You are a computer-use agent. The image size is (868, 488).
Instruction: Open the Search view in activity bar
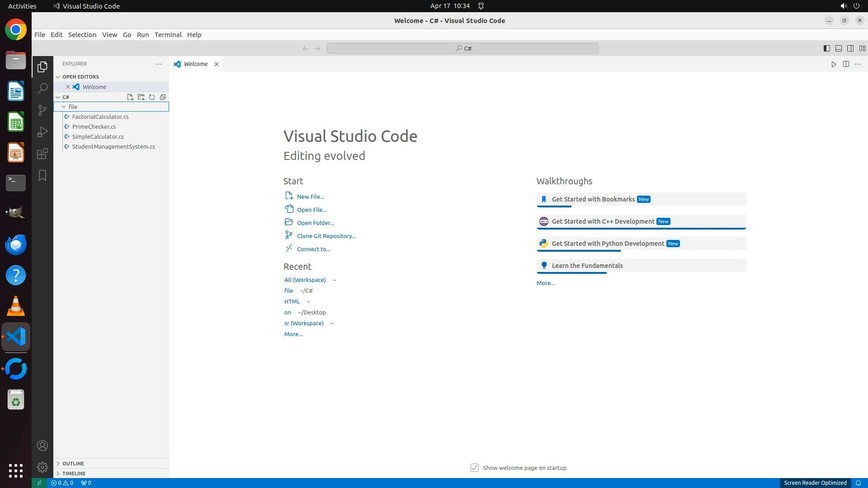[x=42, y=88]
